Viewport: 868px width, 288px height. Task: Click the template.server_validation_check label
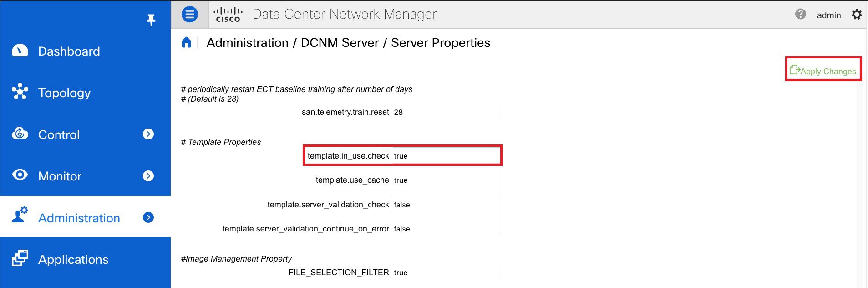(328, 205)
